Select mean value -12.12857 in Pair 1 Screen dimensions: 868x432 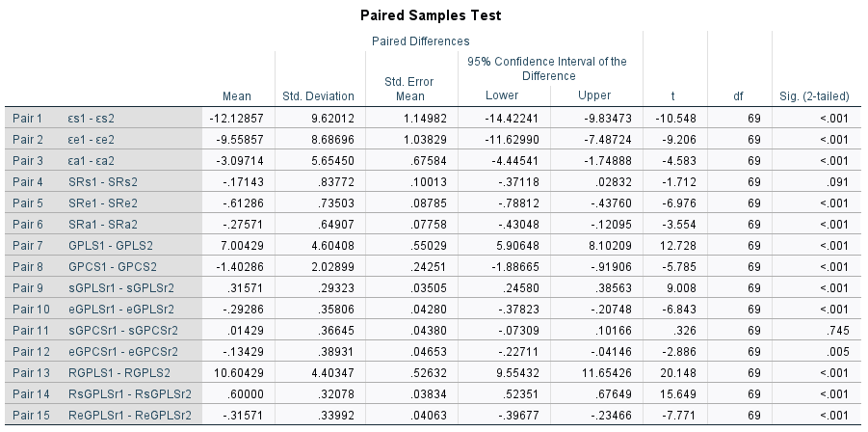(236, 118)
